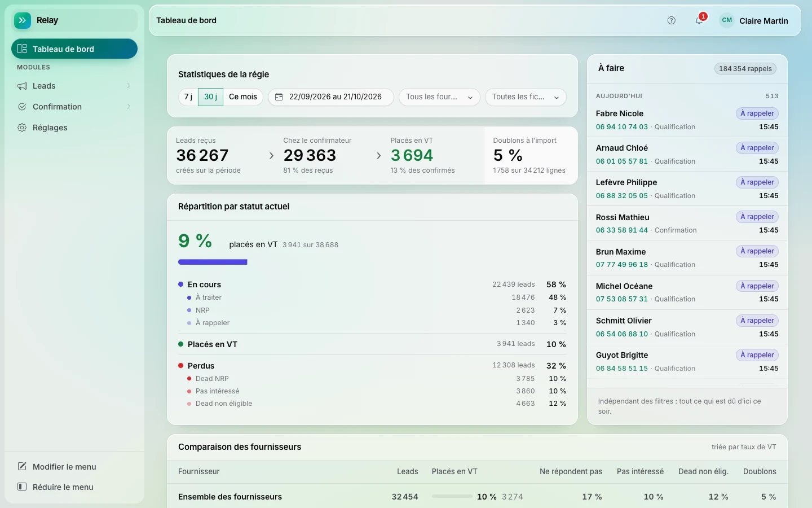
Task: Click the blue placés en VT progress bar
Action: [x=213, y=262]
